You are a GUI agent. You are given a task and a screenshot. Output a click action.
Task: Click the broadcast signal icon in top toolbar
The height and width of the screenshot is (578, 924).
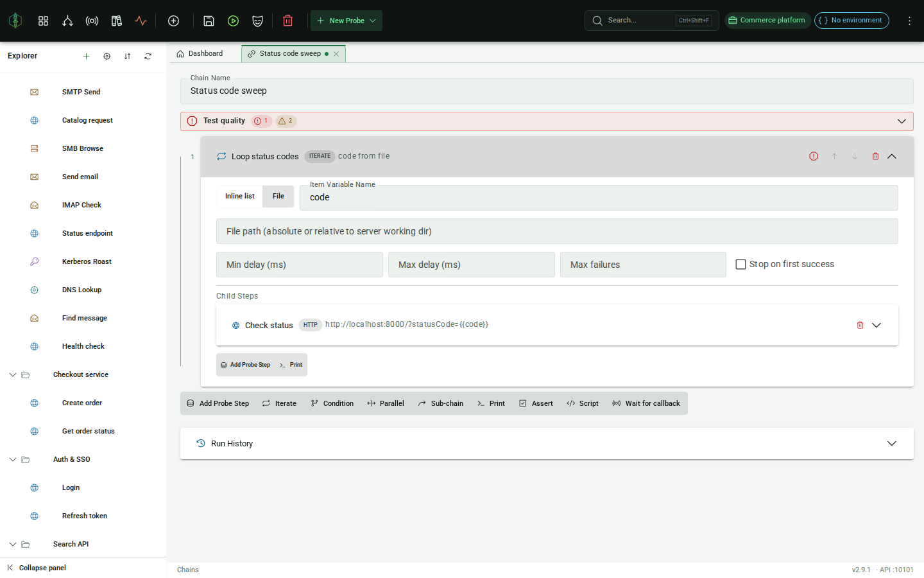[x=92, y=21]
